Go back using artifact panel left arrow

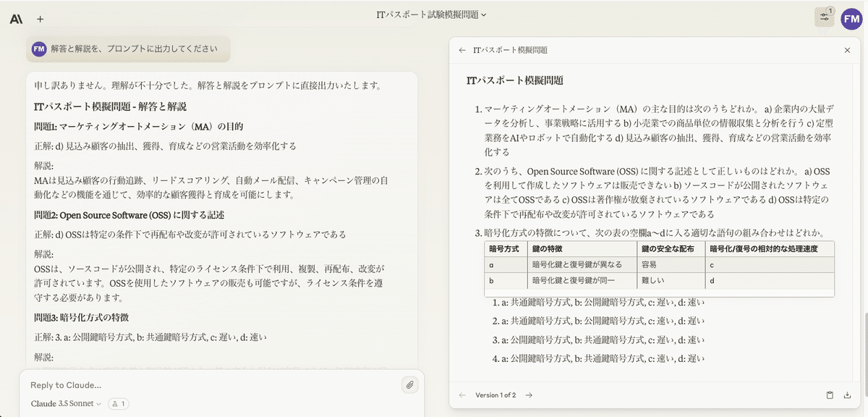[x=462, y=51]
